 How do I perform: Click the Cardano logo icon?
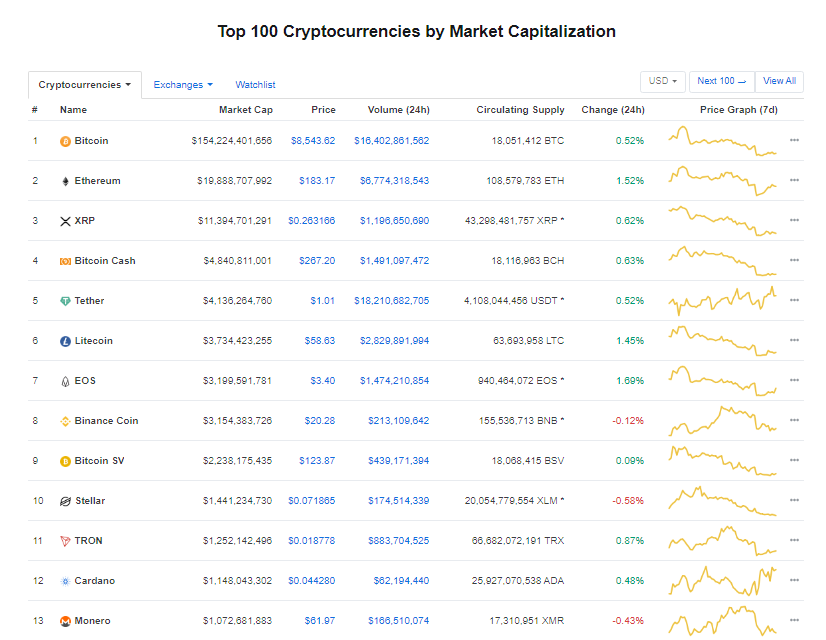coord(65,582)
